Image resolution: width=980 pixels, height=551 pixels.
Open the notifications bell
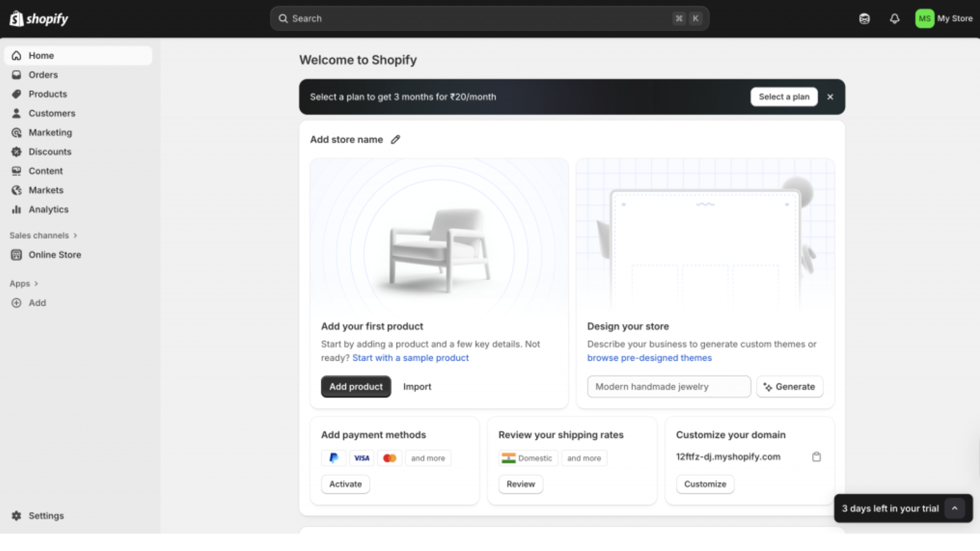pyautogui.click(x=894, y=19)
